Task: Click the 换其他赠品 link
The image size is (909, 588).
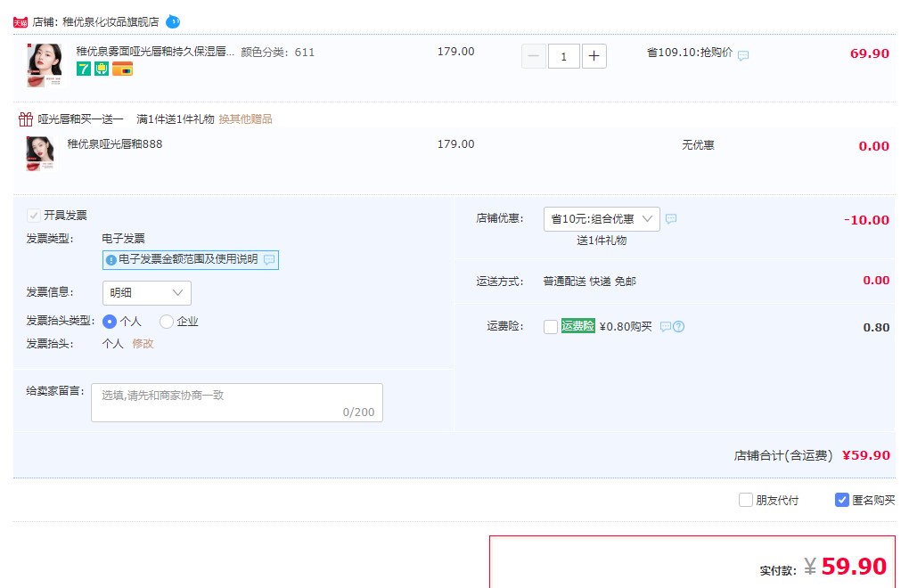Action: (245, 119)
